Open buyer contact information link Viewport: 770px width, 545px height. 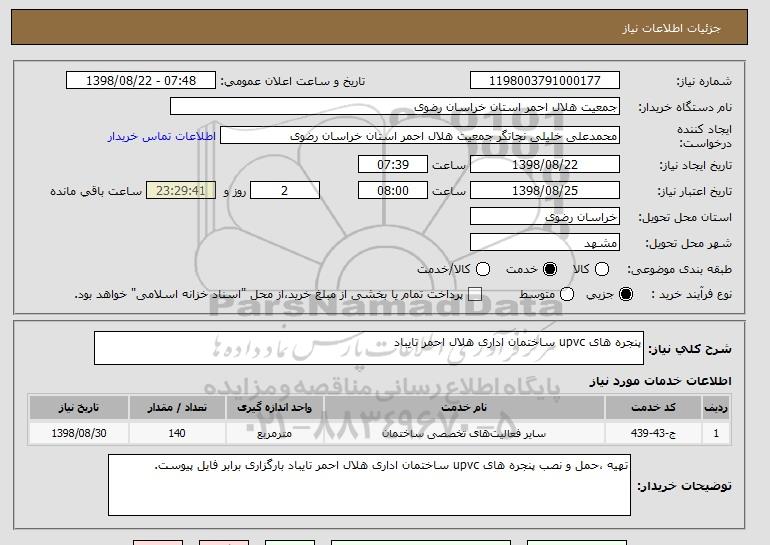pyautogui.click(x=162, y=136)
